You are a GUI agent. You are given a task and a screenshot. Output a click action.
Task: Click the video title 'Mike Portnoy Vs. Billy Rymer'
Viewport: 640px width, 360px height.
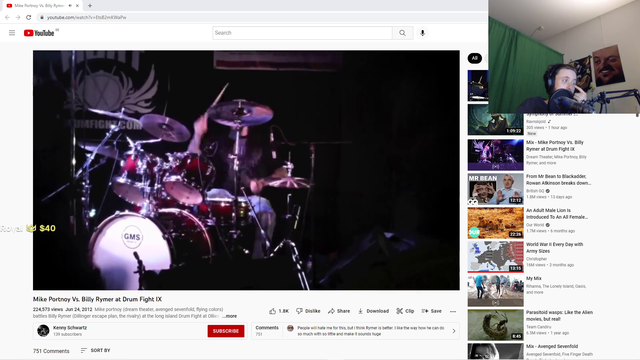coord(97,299)
